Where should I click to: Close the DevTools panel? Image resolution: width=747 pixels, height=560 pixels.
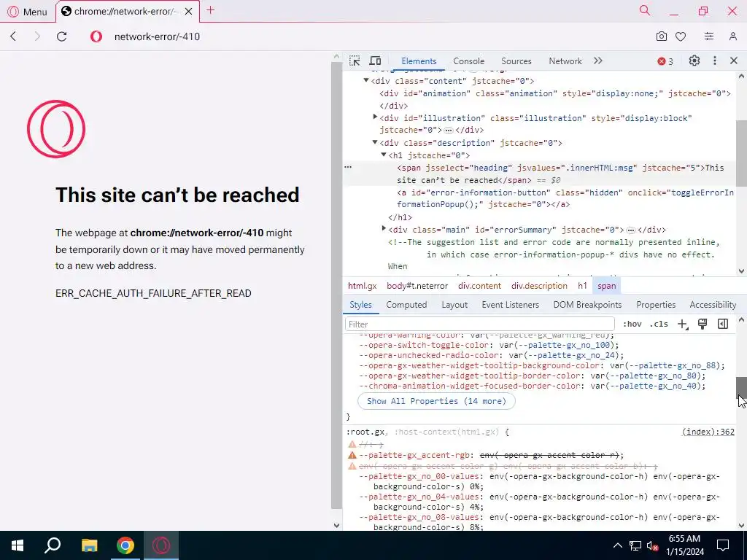(x=734, y=61)
